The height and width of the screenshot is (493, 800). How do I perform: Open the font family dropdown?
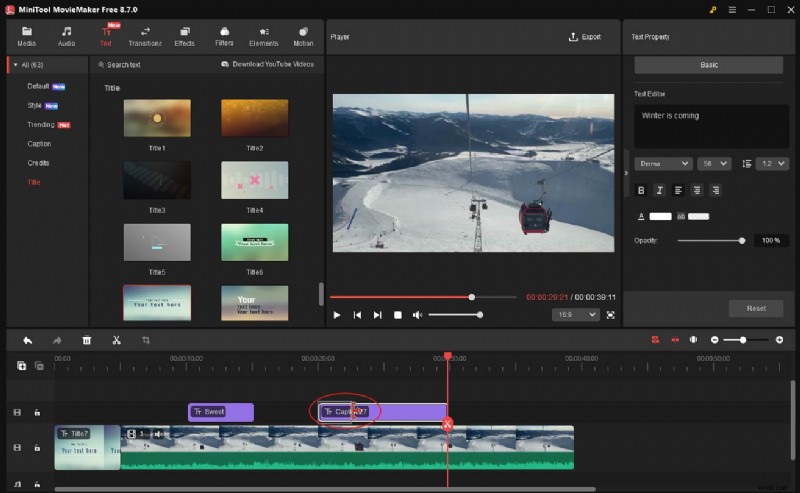click(663, 164)
